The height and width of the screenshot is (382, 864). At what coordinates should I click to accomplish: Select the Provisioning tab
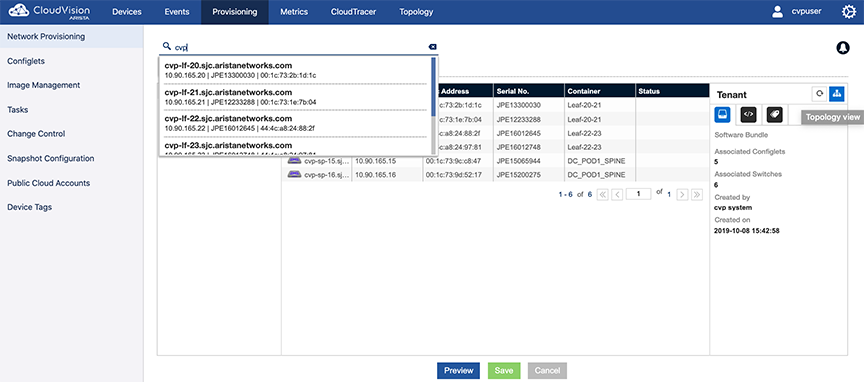pos(235,12)
